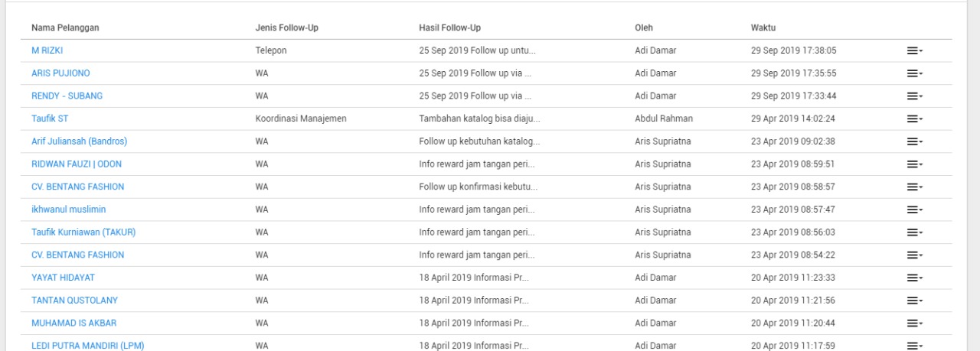Screen dimensions: 980x351
Task: Open customer link M RIZKI
Action: (47, 50)
